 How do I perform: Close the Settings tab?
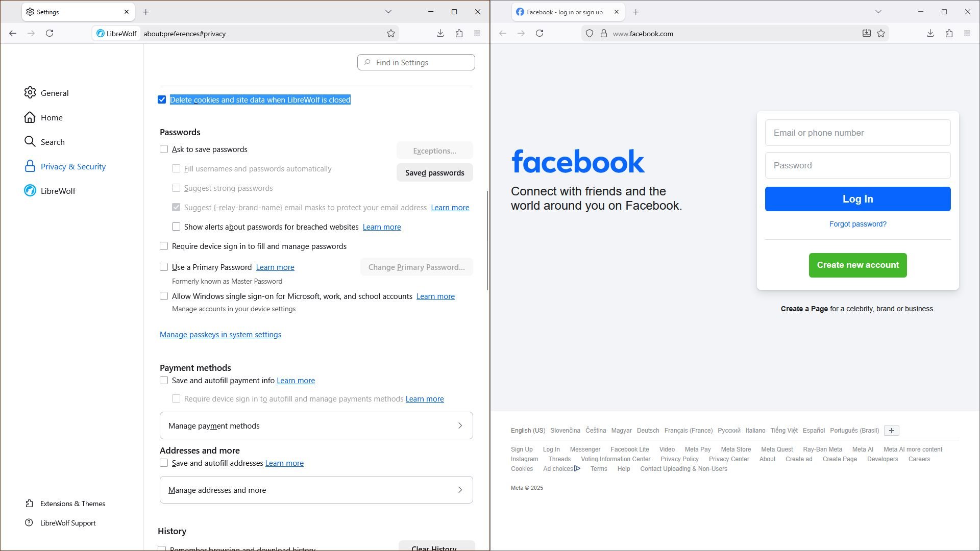point(127,12)
